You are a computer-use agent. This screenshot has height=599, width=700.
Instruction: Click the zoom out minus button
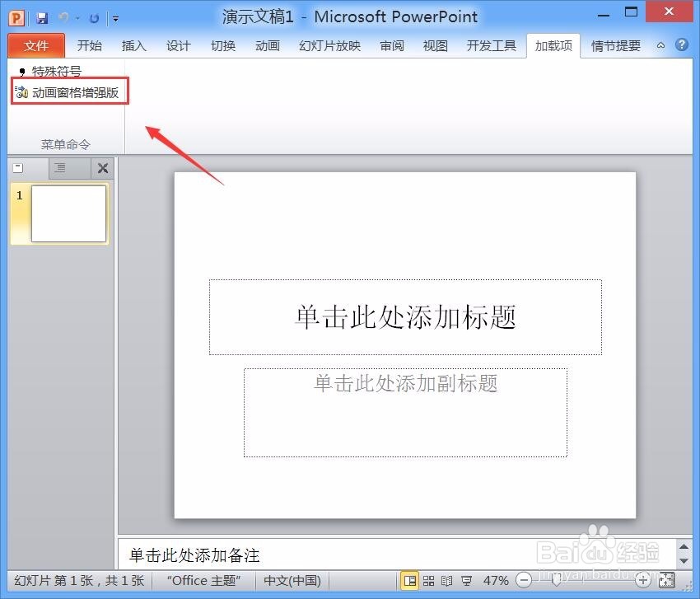click(523, 580)
